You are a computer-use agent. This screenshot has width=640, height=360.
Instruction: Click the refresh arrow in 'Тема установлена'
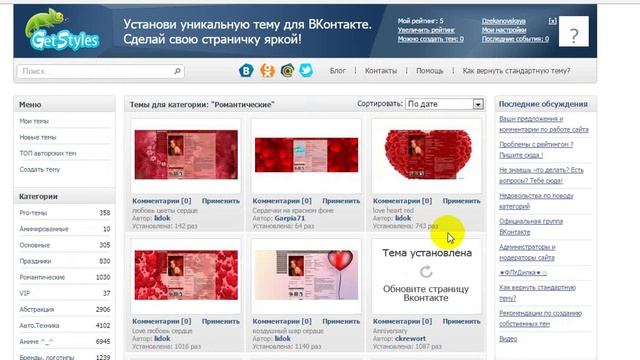(426, 271)
